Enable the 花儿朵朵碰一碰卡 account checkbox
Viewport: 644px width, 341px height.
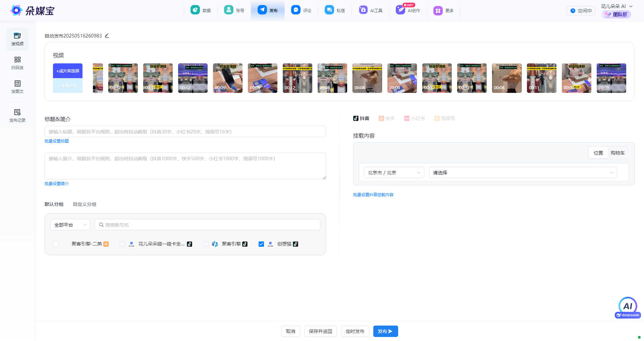click(122, 244)
